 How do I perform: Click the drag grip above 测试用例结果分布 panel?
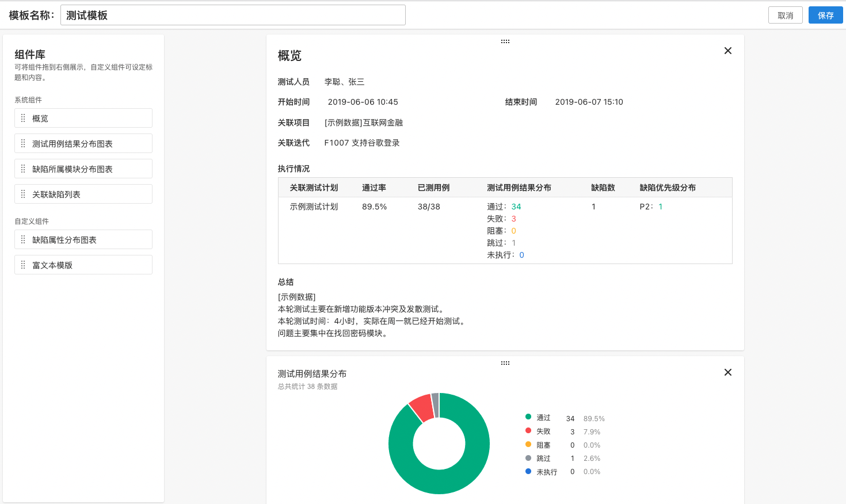pos(505,362)
